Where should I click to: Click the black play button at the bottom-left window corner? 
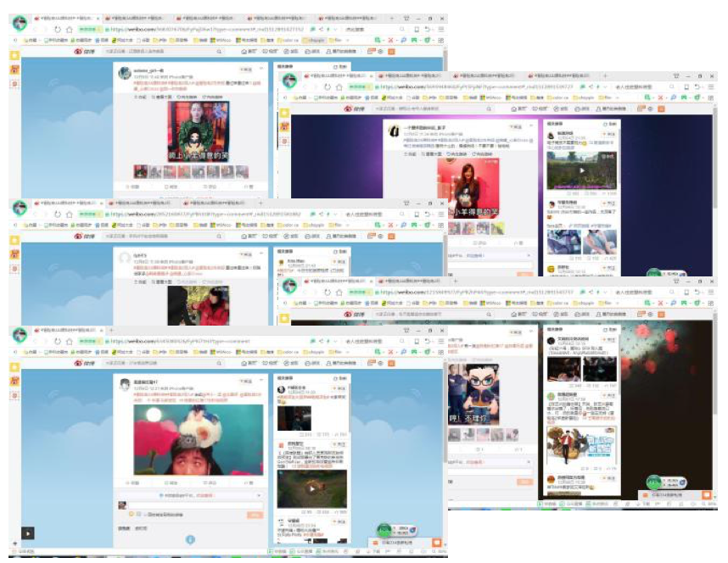tap(28, 533)
